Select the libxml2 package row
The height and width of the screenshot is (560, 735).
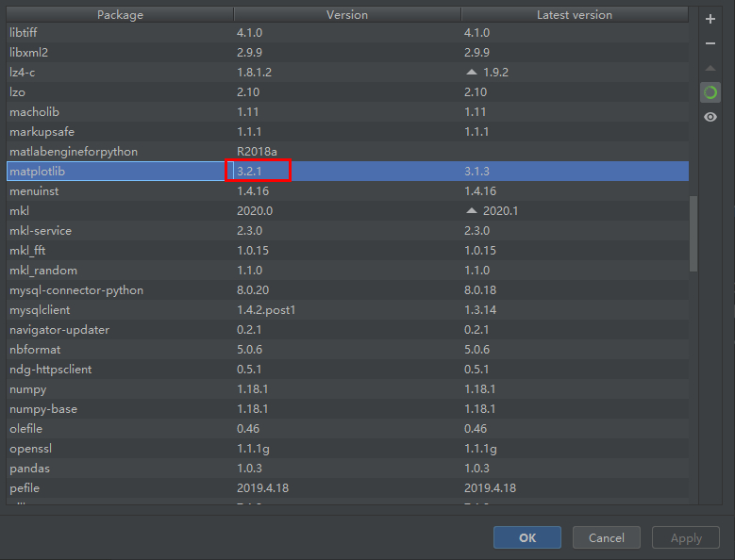347,53
